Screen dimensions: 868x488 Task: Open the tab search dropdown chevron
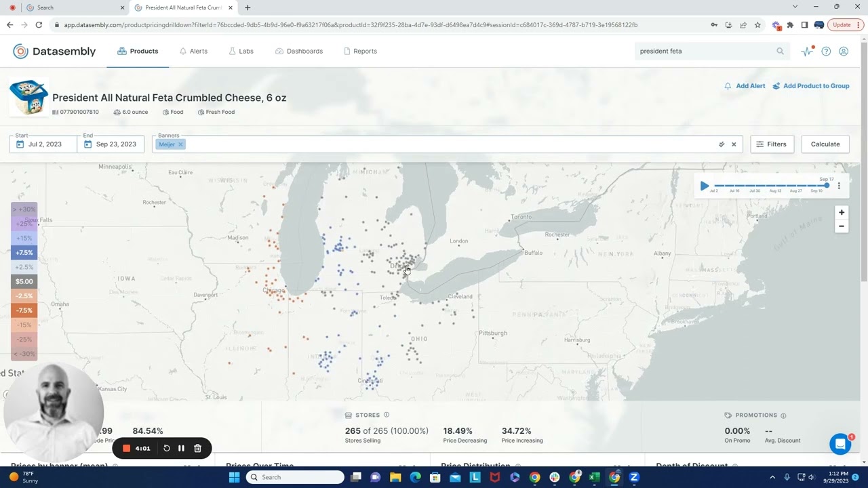coord(795,7)
